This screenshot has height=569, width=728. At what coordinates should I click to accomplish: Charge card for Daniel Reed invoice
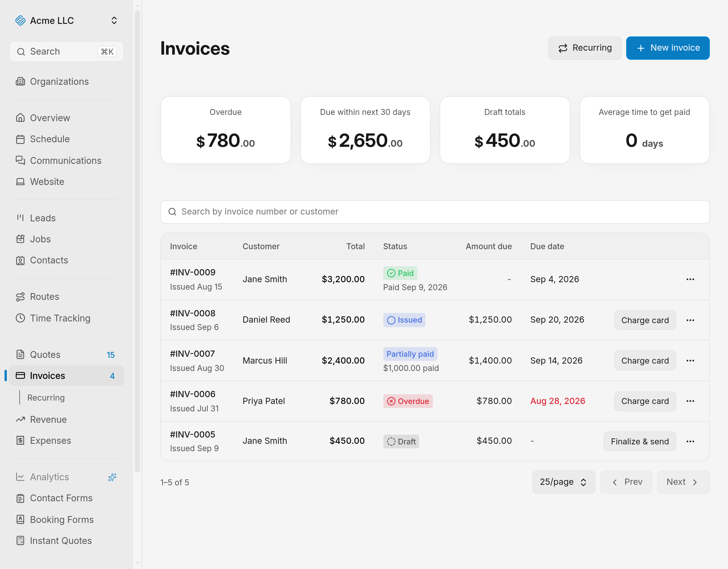pos(645,320)
